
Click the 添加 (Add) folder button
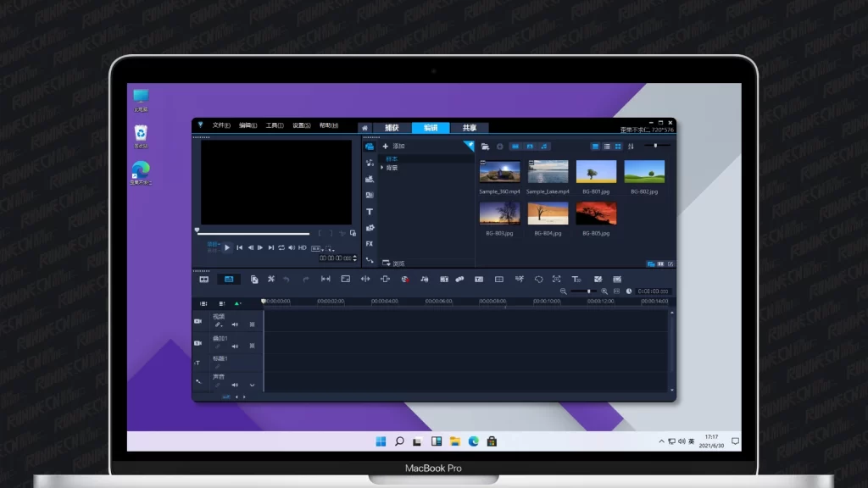tap(393, 147)
